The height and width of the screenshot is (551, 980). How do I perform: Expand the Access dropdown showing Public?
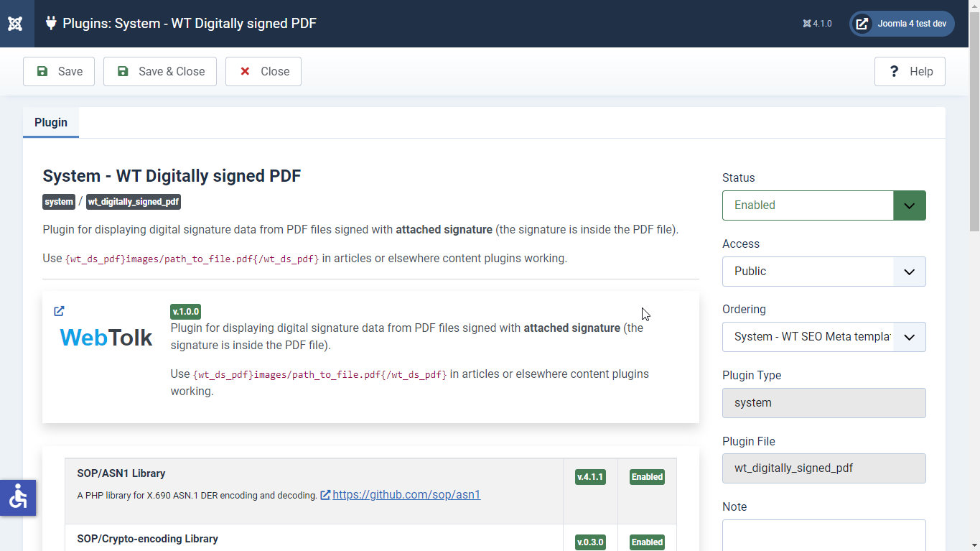click(x=823, y=272)
